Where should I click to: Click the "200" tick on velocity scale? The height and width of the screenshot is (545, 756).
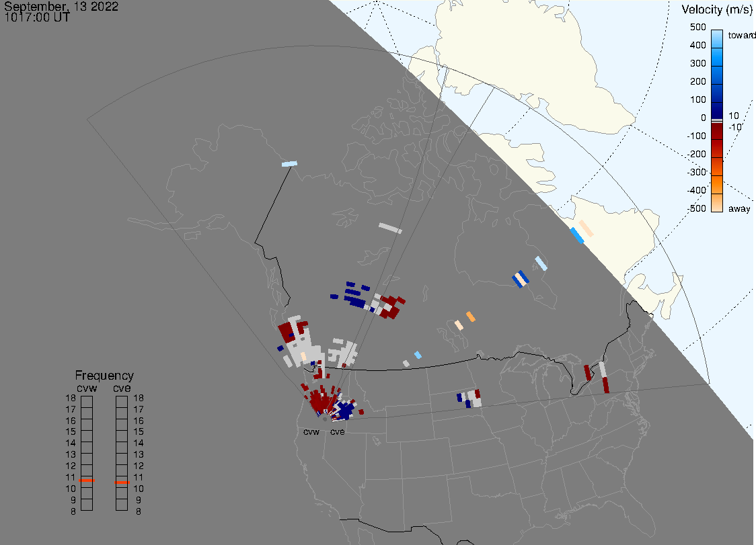pyautogui.click(x=697, y=81)
